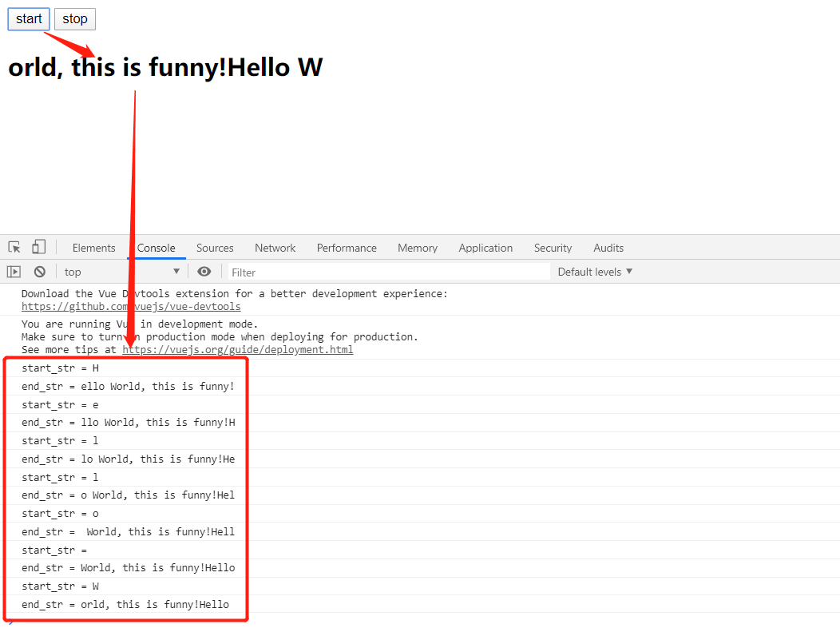Image resolution: width=840 pixels, height=640 pixels.
Task: Select log line 'end_str = lo World, this is funny!He'
Action: [x=128, y=459]
